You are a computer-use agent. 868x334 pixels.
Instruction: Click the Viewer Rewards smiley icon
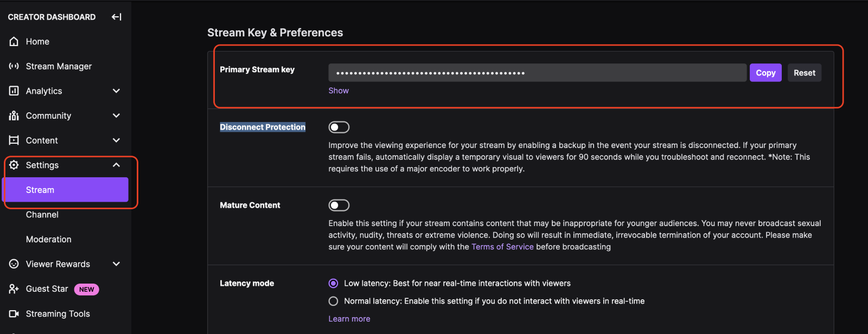[14, 264]
